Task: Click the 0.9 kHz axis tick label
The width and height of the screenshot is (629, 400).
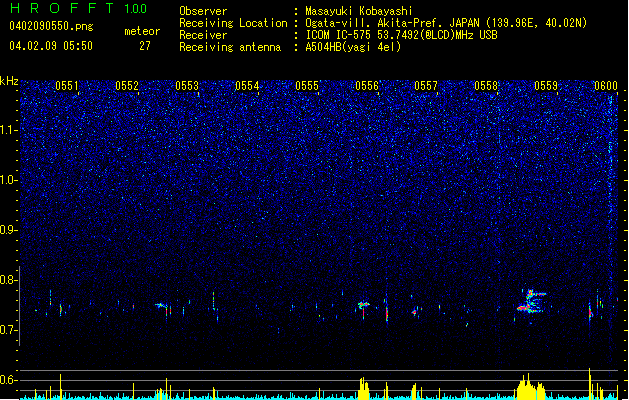Action: 9,230
